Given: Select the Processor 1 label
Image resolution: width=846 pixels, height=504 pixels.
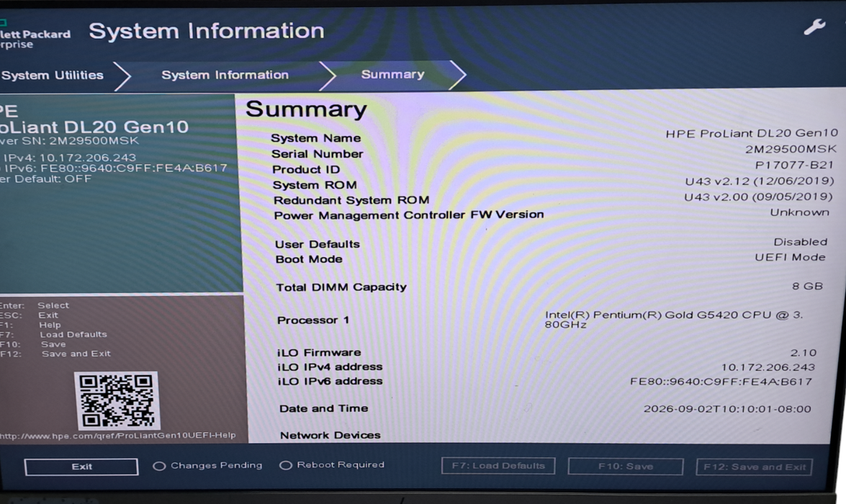Looking at the screenshot, I should click(313, 320).
